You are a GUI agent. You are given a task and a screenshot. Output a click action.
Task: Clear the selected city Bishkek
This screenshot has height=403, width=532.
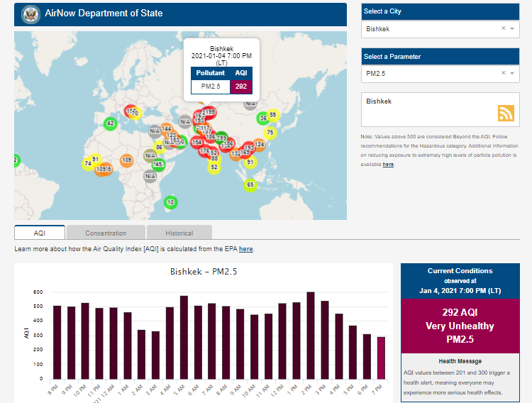(504, 29)
